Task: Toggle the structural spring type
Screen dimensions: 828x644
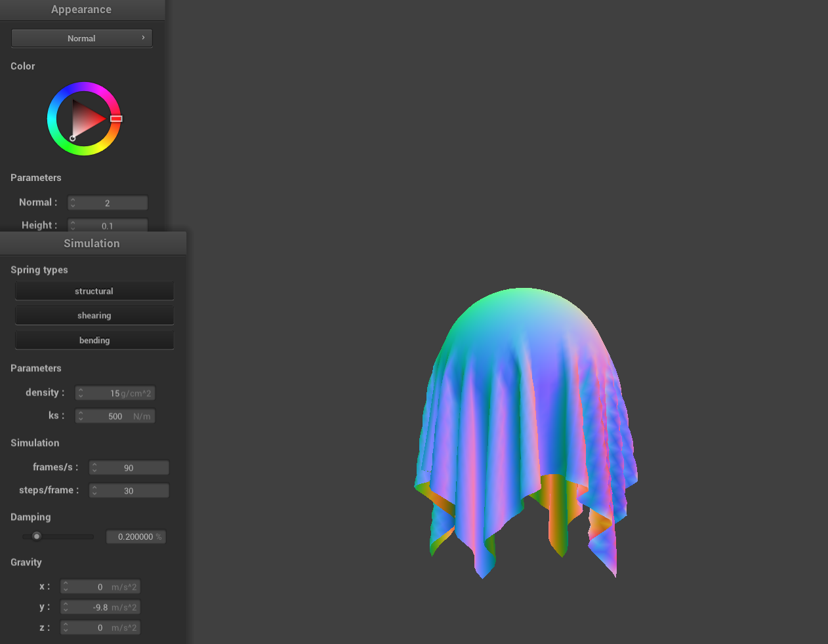Action: pos(94,291)
